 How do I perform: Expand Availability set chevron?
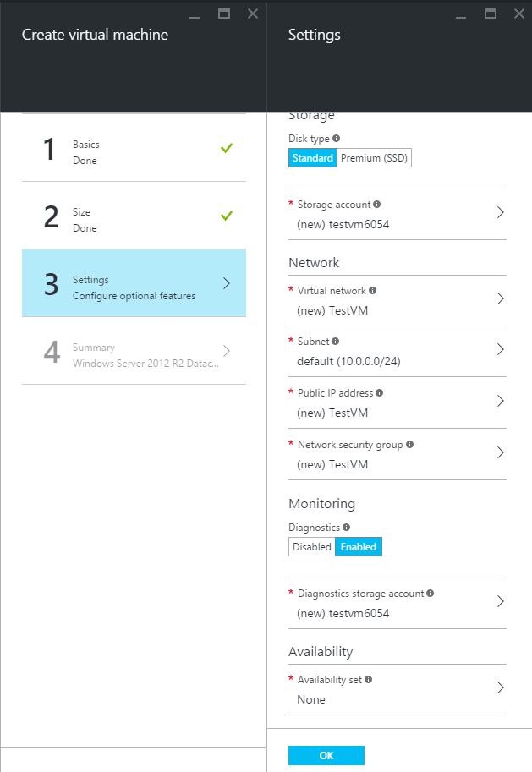[501, 687]
